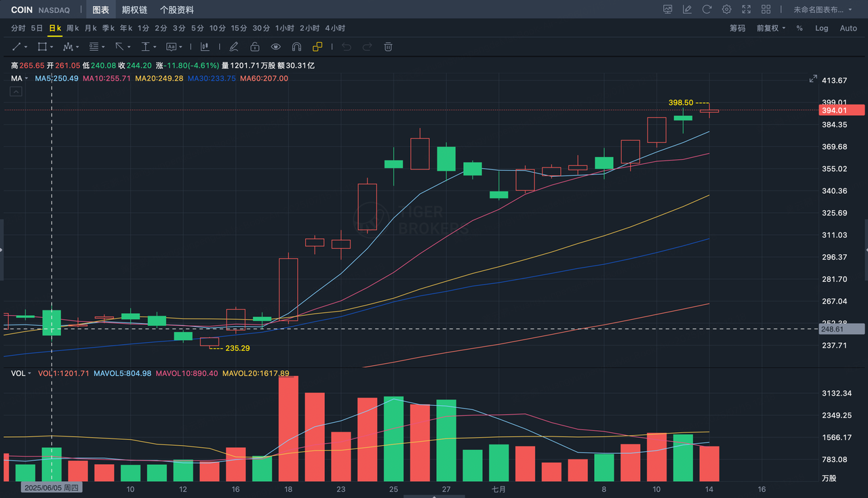Select the 30分 interval
The height and width of the screenshot is (498, 868).
pyautogui.click(x=261, y=28)
